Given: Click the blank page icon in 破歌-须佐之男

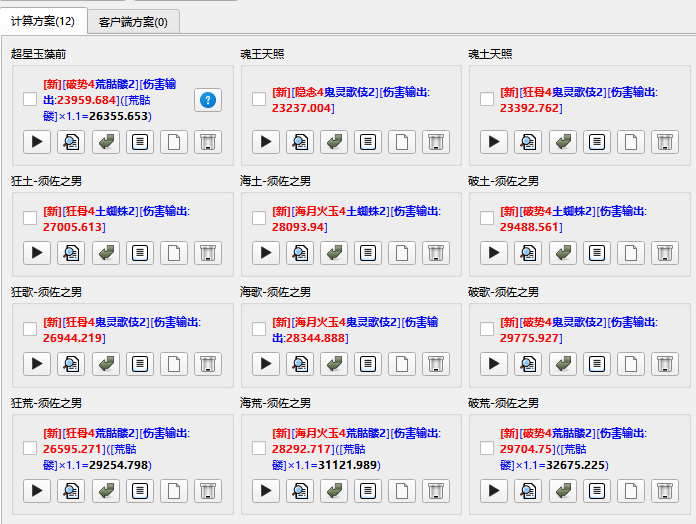Looking at the screenshot, I should (x=631, y=364).
